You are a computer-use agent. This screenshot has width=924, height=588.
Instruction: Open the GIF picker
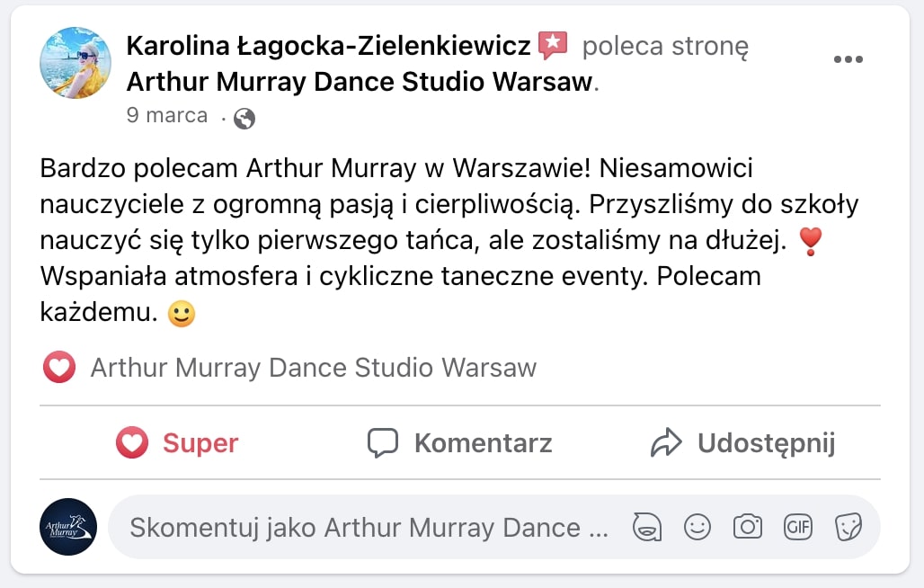[x=798, y=527]
